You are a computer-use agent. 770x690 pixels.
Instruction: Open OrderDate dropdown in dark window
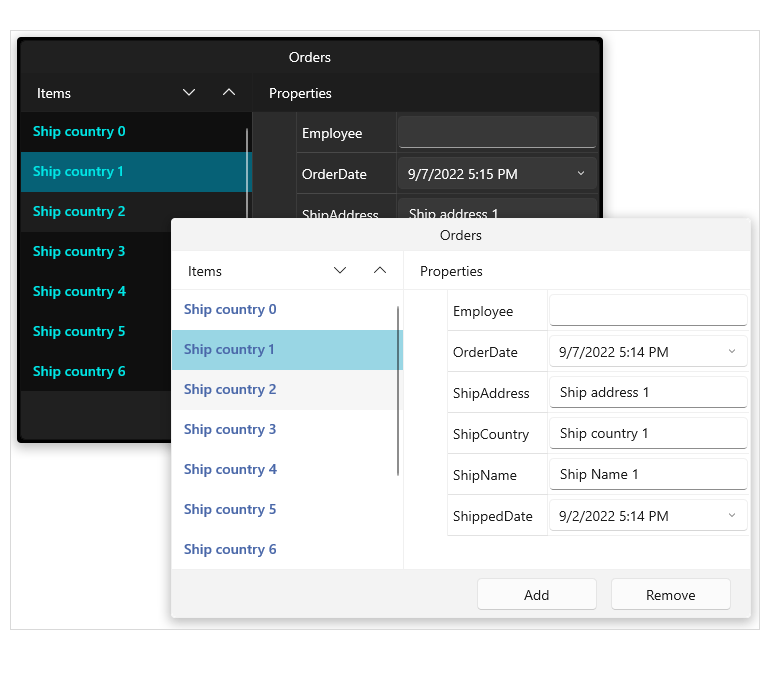click(581, 173)
